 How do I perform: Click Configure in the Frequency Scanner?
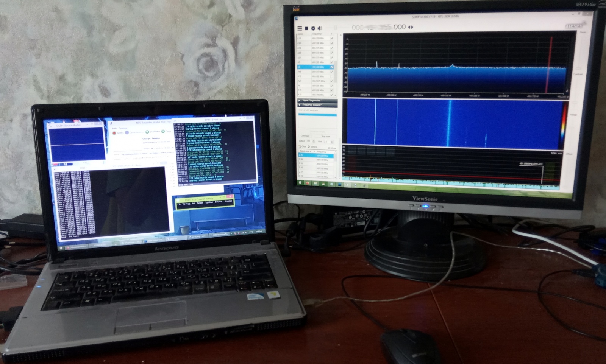tap(305, 136)
